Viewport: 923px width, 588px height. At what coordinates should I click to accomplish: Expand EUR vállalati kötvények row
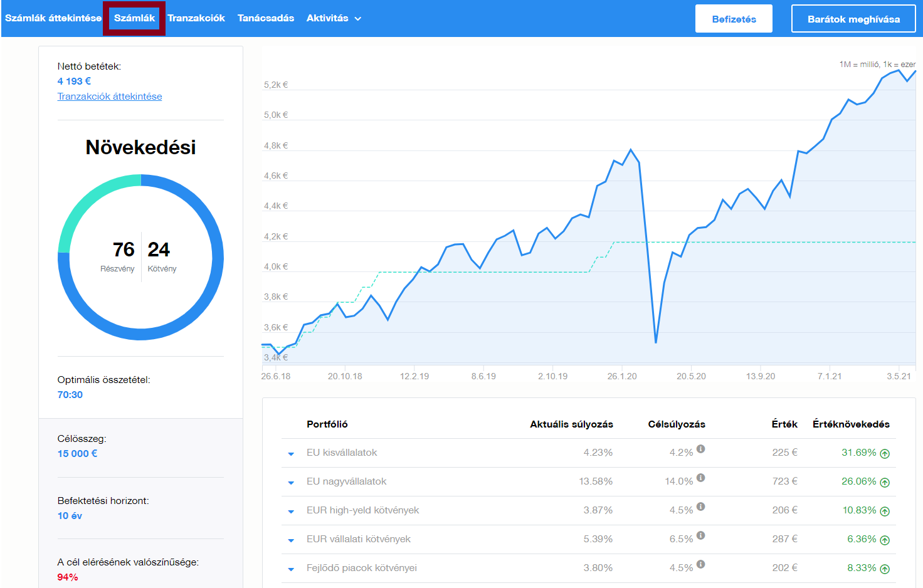tap(291, 540)
